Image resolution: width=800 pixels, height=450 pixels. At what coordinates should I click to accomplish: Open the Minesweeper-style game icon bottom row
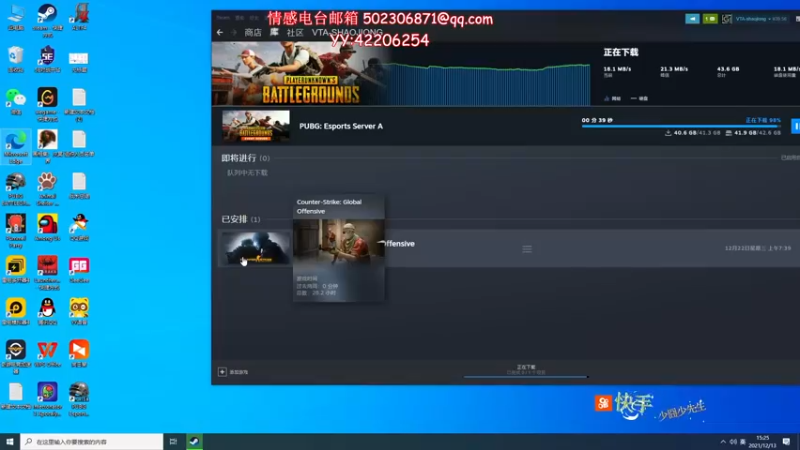47,399
